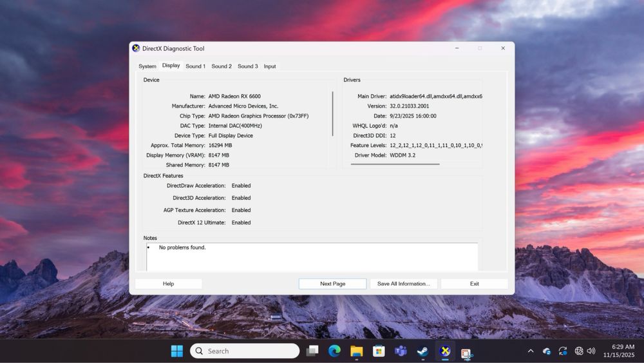Image resolution: width=644 pixels, height=363 pixels.
Task: Click DirectDraw Acceleration label
Action: click(x=196, y=186)
